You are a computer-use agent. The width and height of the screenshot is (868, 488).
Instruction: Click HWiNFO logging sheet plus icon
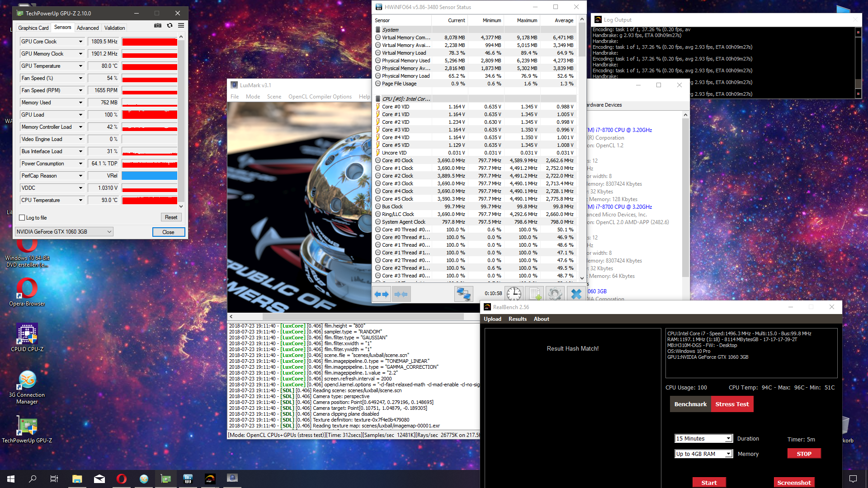535,294
